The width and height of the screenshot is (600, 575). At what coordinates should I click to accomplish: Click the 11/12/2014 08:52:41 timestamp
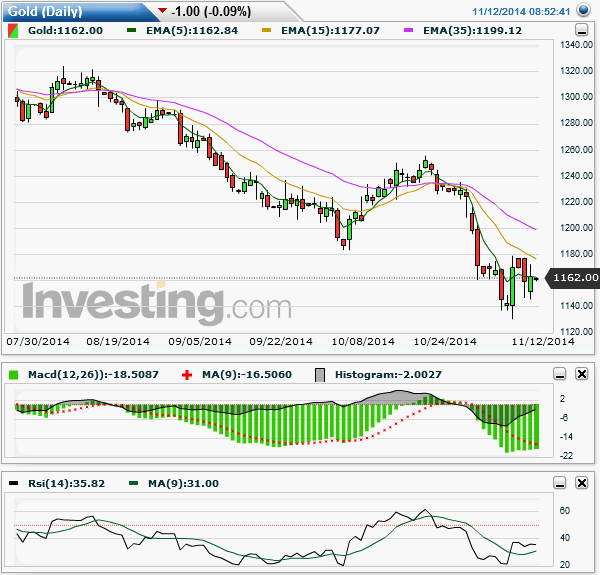(x=521, y=11)
